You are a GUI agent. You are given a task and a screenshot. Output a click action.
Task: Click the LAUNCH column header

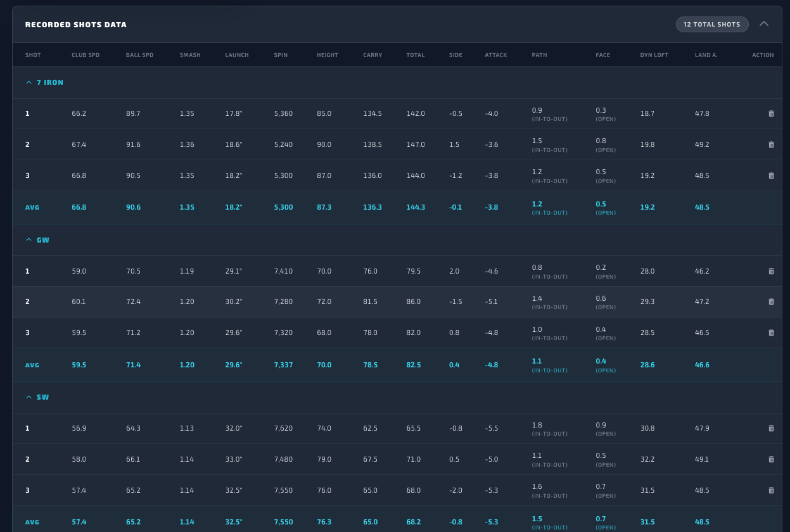click(237, 55)
